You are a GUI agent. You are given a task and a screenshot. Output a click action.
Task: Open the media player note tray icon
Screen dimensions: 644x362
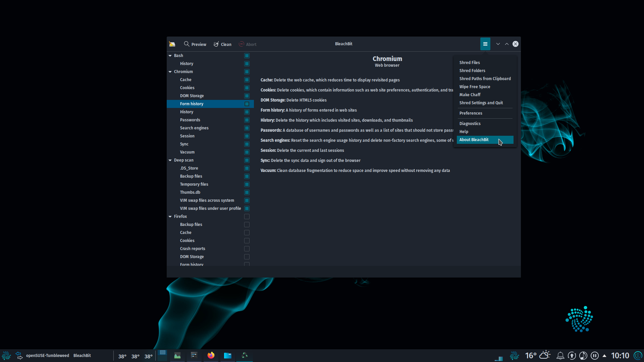coord(583,356)
